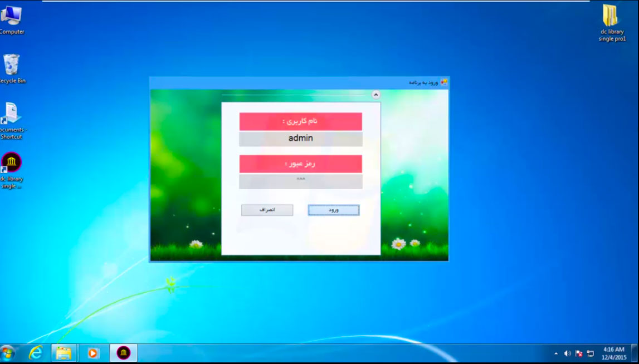This screenshot has width=639, height=364.
Task: Click the dc library app taskbar button
Action: [x=124, y=353]
